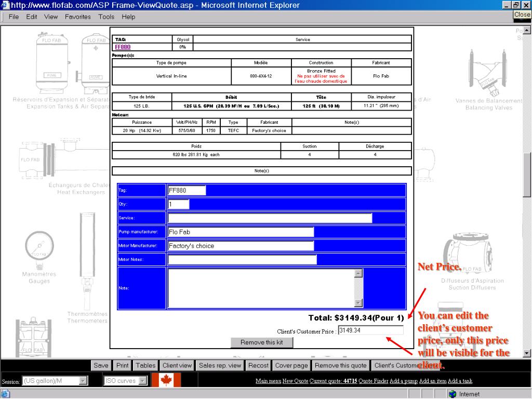
Task: Click the Service input field in the blue form
Action: [270, 218]
